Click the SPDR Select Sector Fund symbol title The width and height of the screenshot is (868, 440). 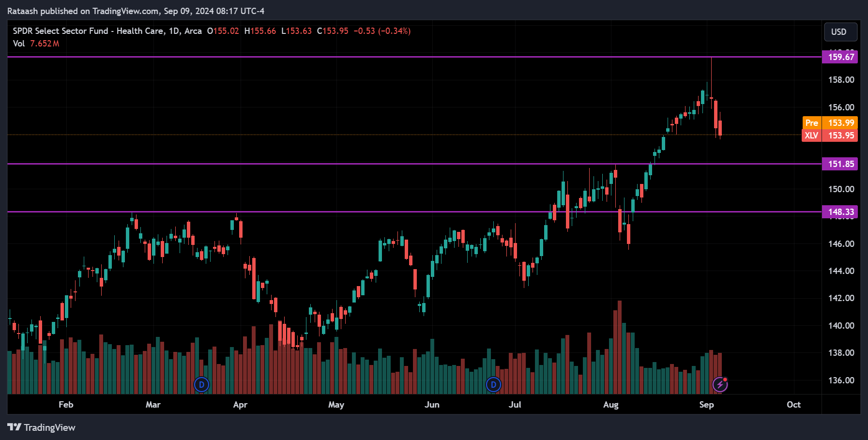point(107,31)
